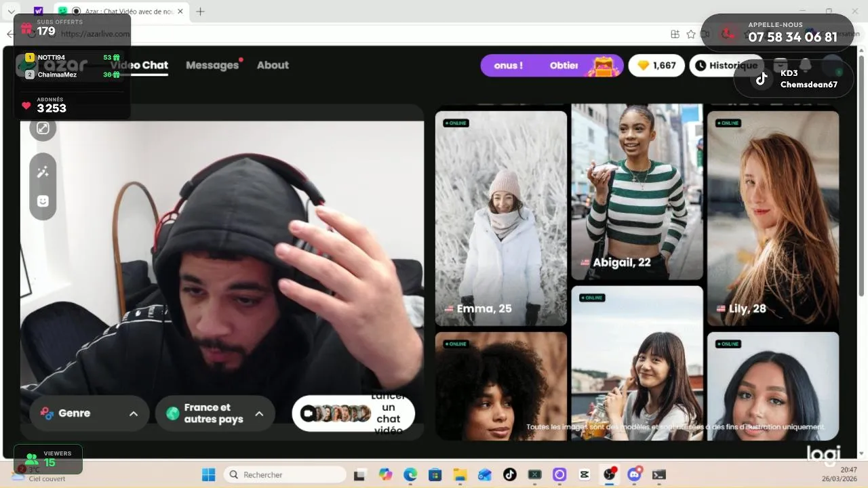Open Abigail, 22 profile card
This screenshot has width=868, height=488.
coord(637,192)
